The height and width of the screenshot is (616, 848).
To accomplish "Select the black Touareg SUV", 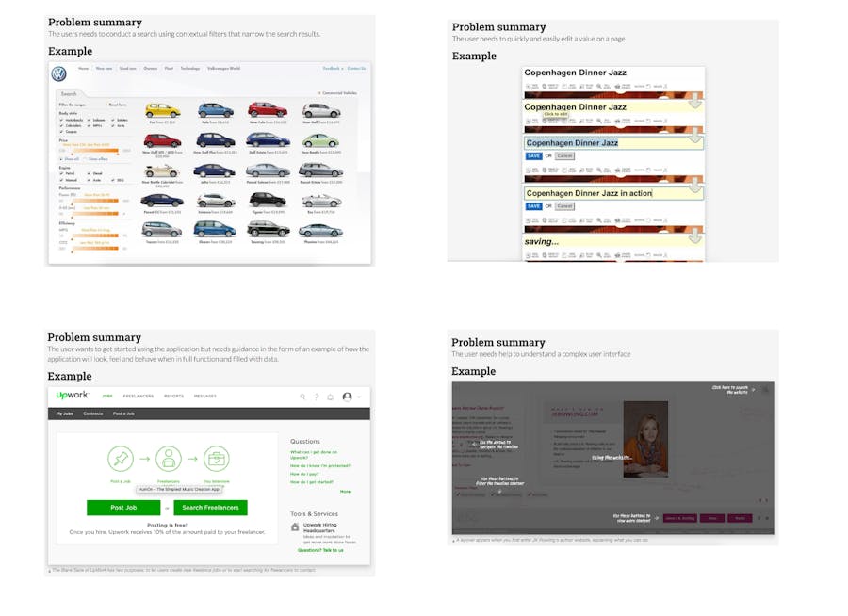I will point(269,229).
